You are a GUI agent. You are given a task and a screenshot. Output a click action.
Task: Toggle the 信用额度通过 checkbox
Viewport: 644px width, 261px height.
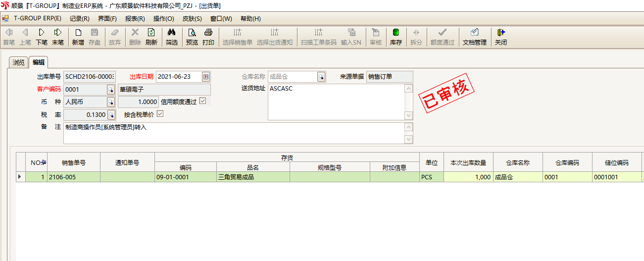tap(202, 102)
